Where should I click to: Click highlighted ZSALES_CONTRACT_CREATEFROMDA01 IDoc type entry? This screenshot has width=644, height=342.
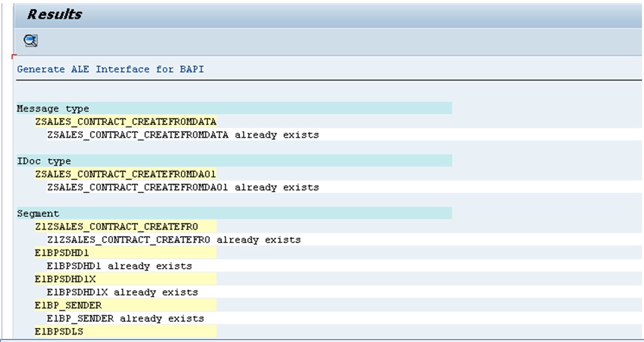[126, 174]
